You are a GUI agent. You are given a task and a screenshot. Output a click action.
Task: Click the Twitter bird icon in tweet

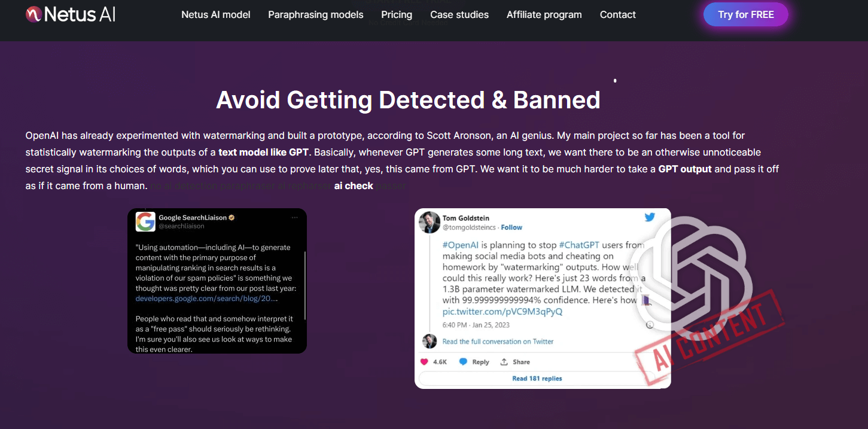[x=650, y=218]
